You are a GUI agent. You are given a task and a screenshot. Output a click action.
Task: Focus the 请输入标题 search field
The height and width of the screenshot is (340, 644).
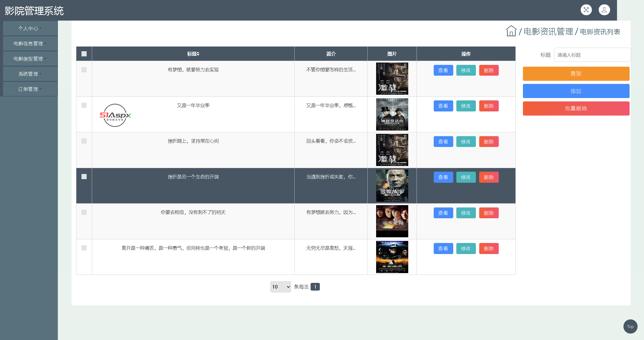tap(592, 55)
